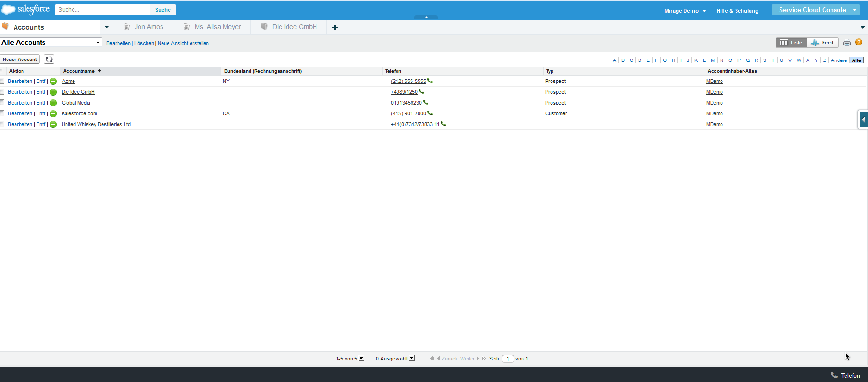Go to first page arrow icon

coord(432,359)
